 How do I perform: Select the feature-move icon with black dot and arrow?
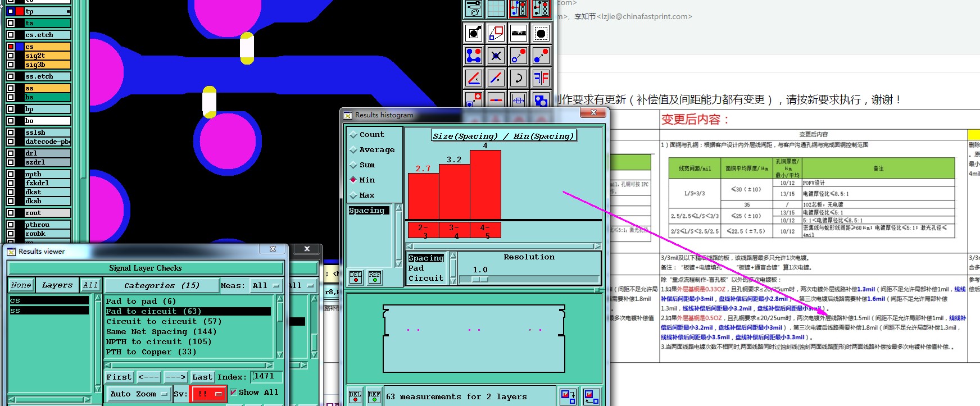[474, 33]
